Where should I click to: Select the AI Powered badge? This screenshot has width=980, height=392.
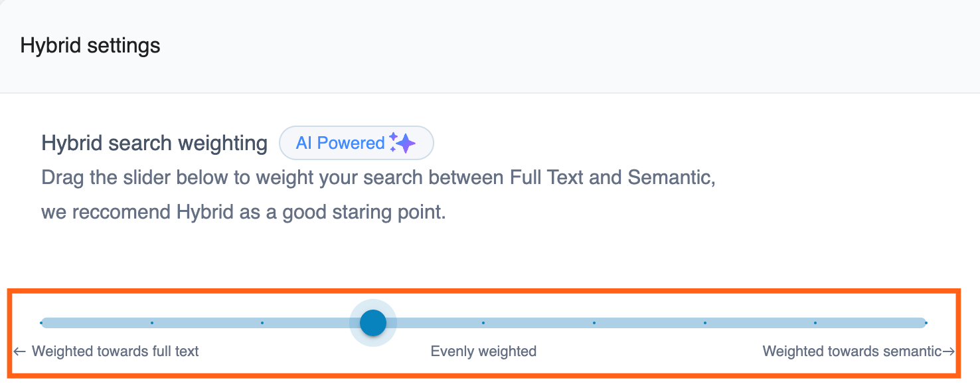point(357,142)
